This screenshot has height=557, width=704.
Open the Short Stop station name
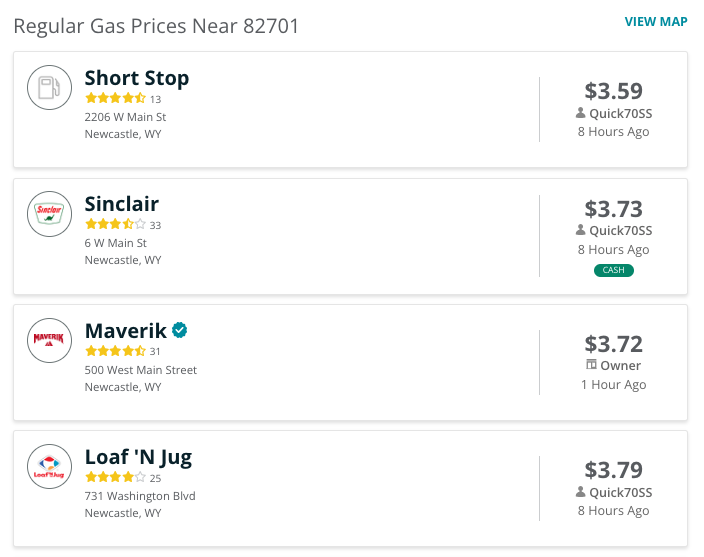point(137,78)
